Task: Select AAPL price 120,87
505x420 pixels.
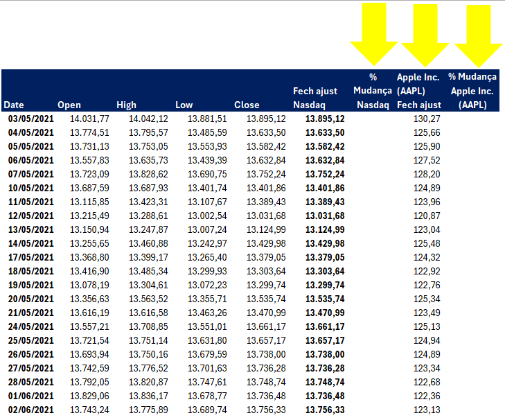Action: click(427, 216)
